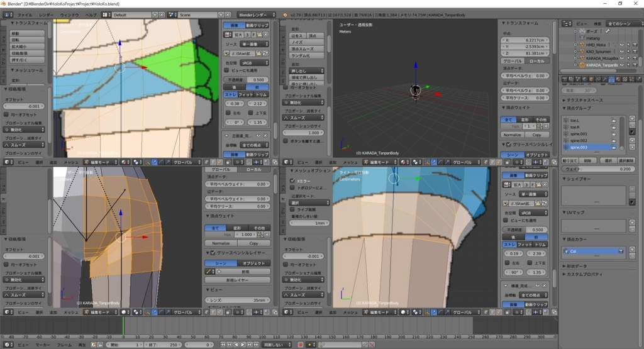
Task: Open the マーカー menu in the timeline
Action: (x=43, y=345)
